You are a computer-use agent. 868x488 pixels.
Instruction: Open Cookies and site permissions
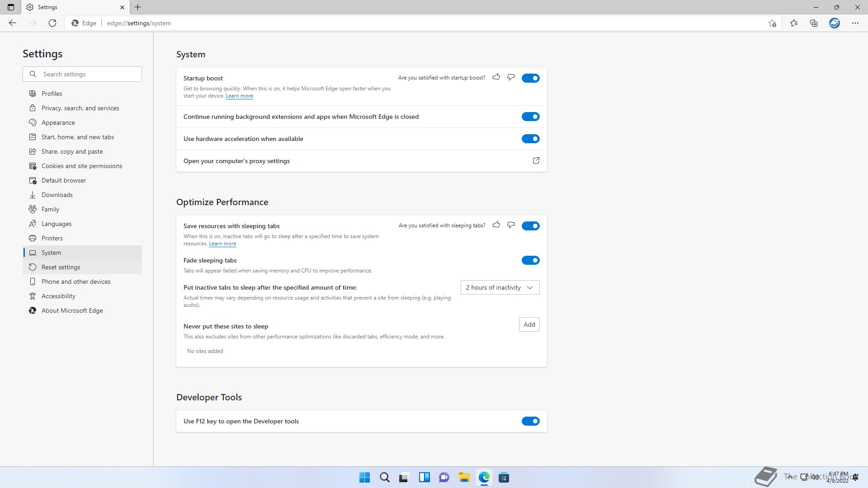pyautogui.click(x=82, y=166)
